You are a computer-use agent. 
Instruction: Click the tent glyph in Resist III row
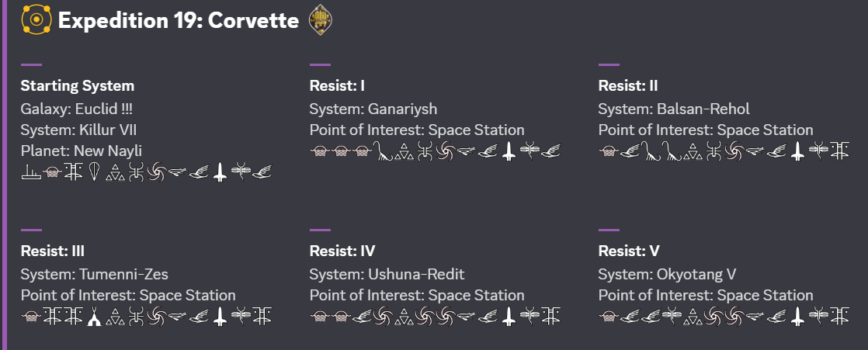coord(93,317)
